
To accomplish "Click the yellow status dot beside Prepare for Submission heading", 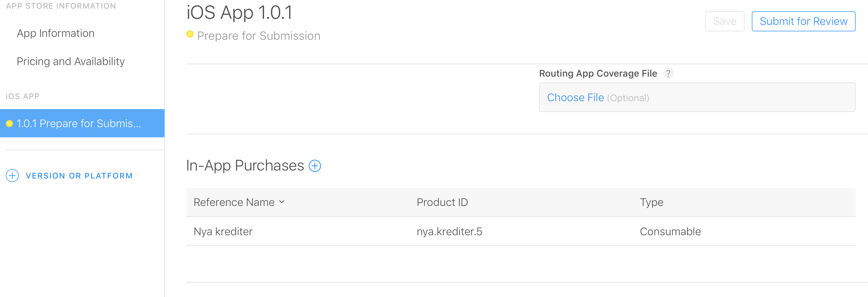I will [x=190, y=34].
